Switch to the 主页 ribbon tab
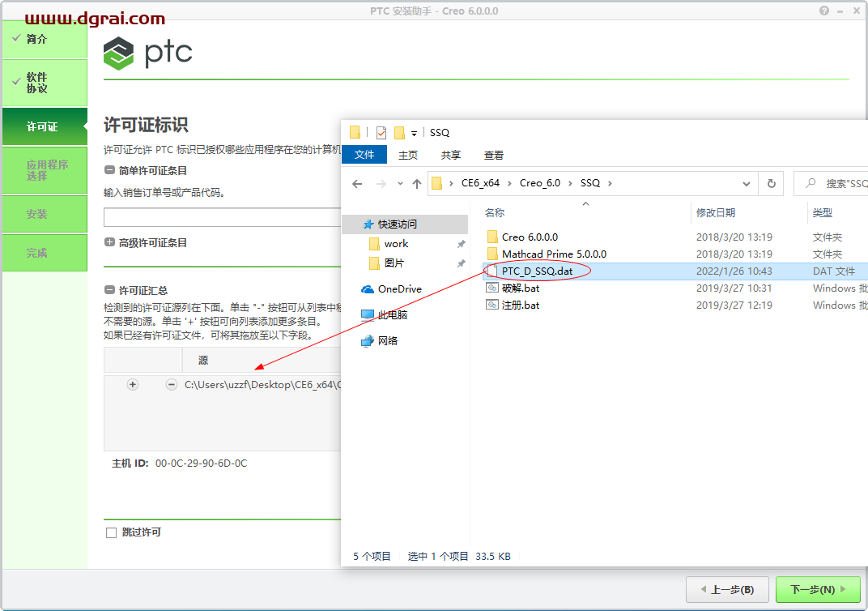The width and height of the screenshot is (868, 611). click(408, 155)
